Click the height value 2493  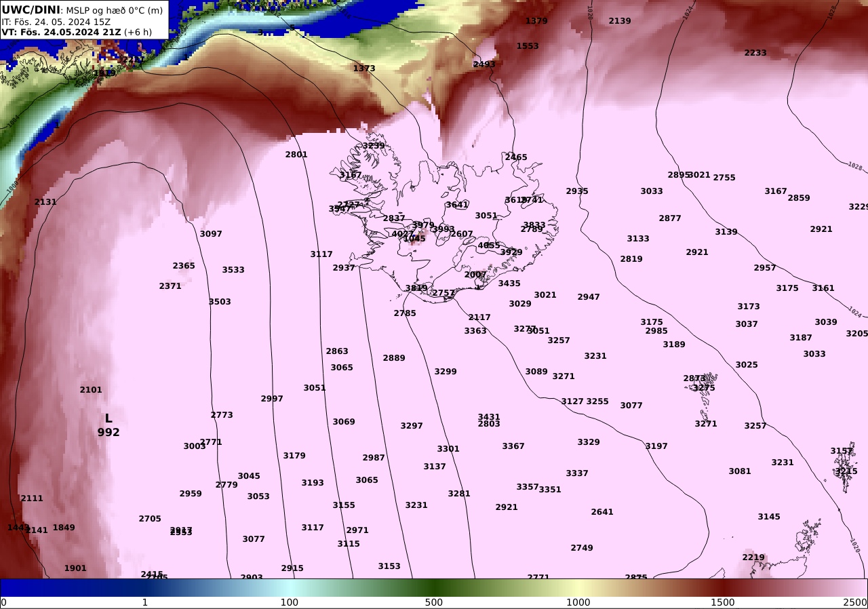484,64
